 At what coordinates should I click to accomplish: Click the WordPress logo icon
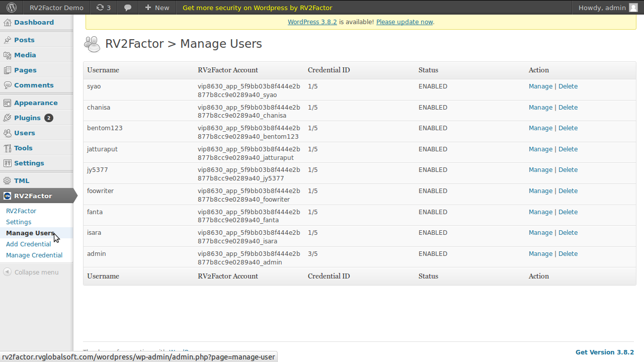click(x=12, y=8)
